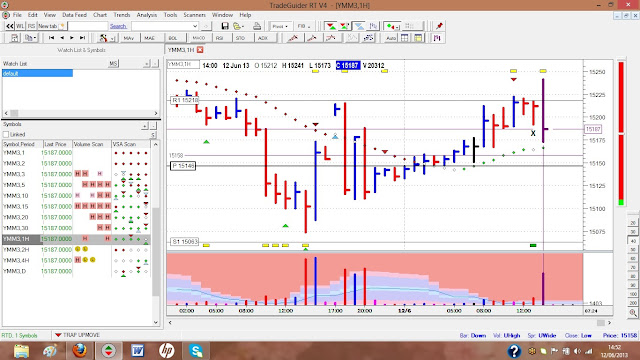Sort by Volume Scan column header
This screenshot has width=640, height=360.
tap(92, 144)
